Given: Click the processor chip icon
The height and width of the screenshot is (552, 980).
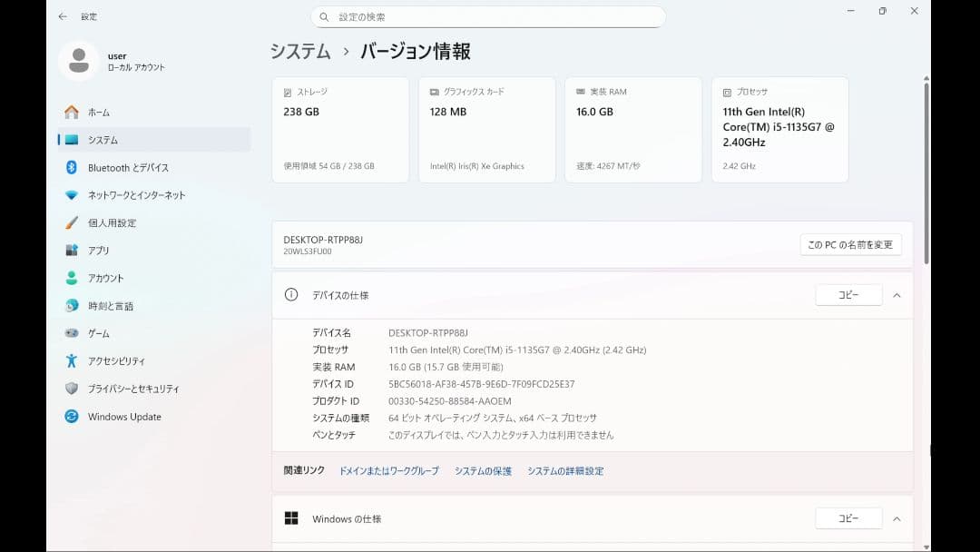Looking at the screenshot, I should (x=727, y=93).
